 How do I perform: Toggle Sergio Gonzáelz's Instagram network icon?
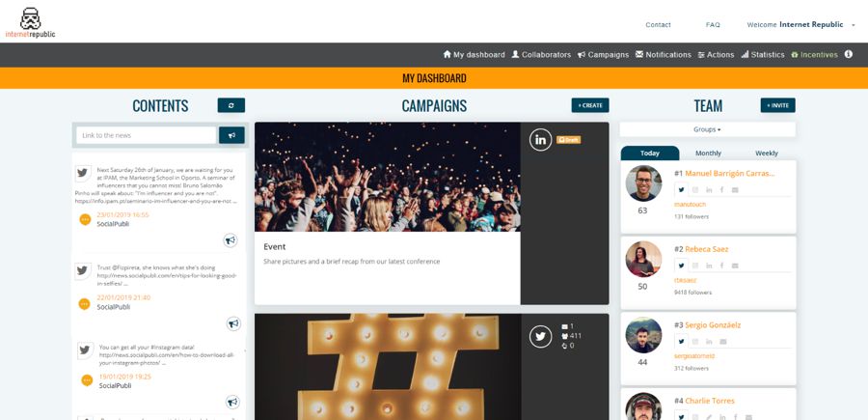[x=695, y=342]
